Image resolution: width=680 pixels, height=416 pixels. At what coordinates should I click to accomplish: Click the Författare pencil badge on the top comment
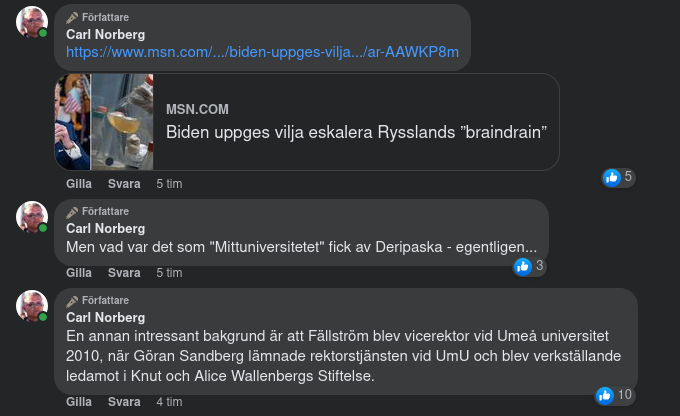tap(72, 18)
